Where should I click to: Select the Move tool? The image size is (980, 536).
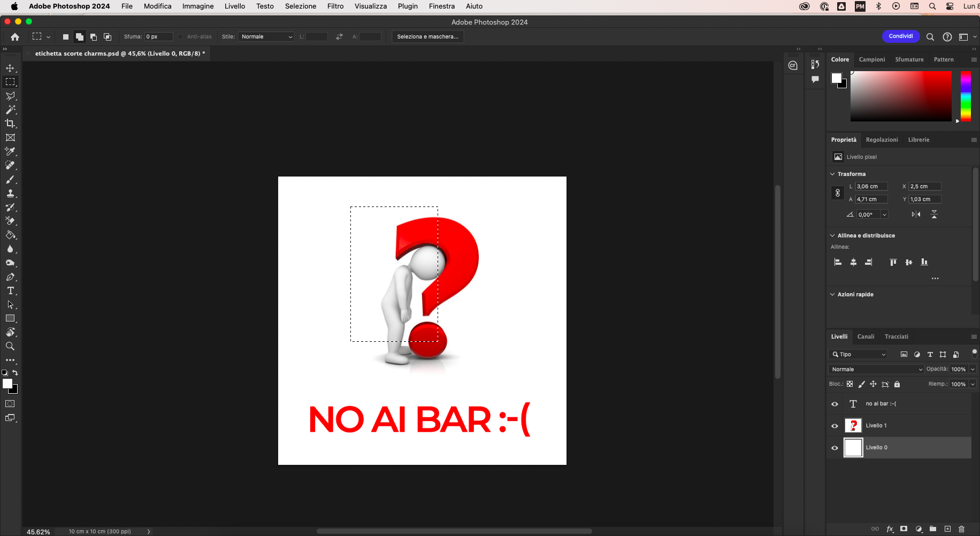pos(10,68)
